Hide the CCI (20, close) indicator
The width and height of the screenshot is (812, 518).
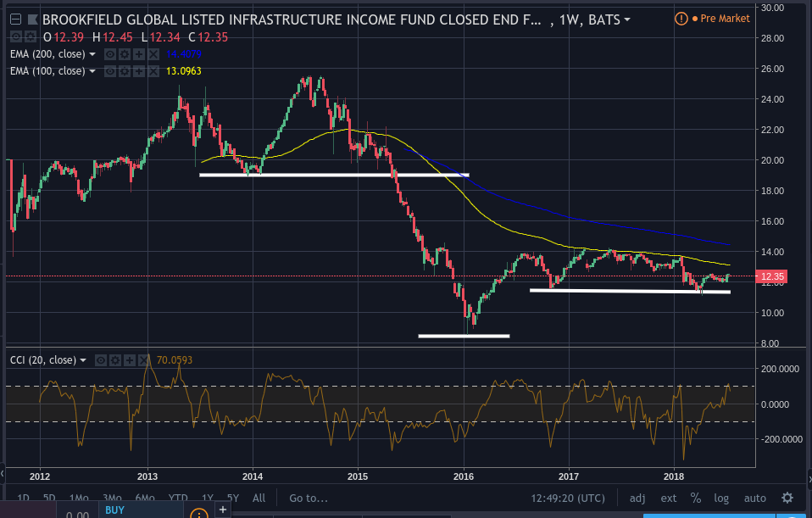coord(101,360)
